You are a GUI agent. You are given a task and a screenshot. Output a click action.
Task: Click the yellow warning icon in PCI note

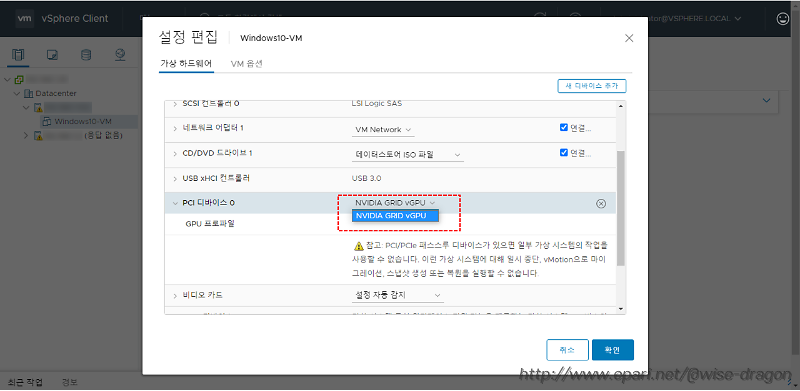(359, 246)
